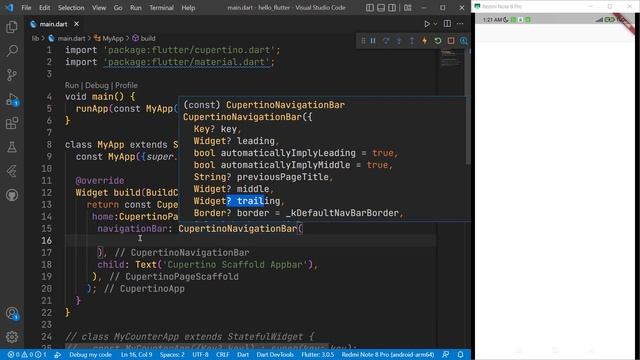Toggle the secondary side bar layout
Screen dimensions: 640x360
pos(392,7)
